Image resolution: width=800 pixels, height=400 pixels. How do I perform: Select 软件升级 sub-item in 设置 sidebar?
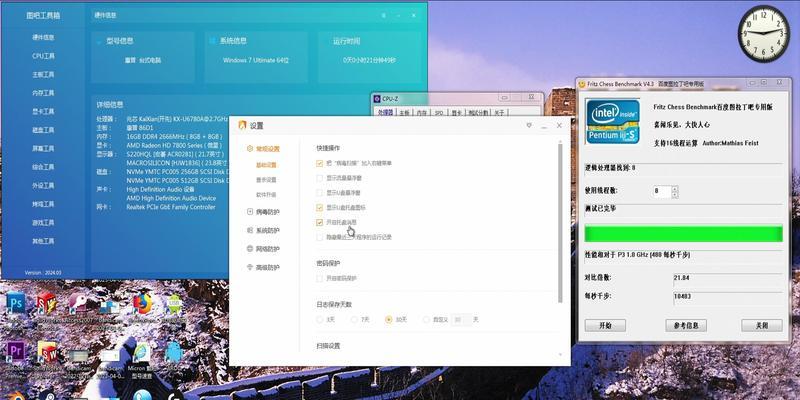tap(266, 195)
